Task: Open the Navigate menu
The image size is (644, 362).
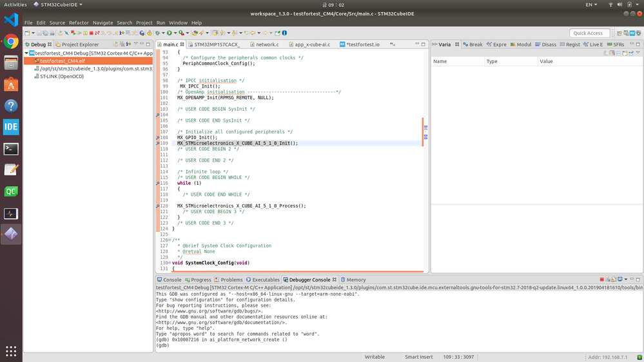Action: pos(102,23)
